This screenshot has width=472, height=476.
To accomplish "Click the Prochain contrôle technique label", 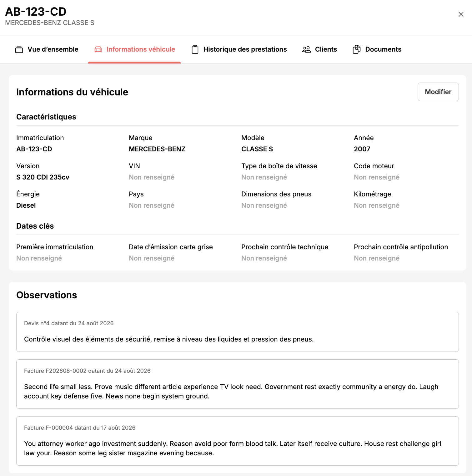I will pos(285,247).
